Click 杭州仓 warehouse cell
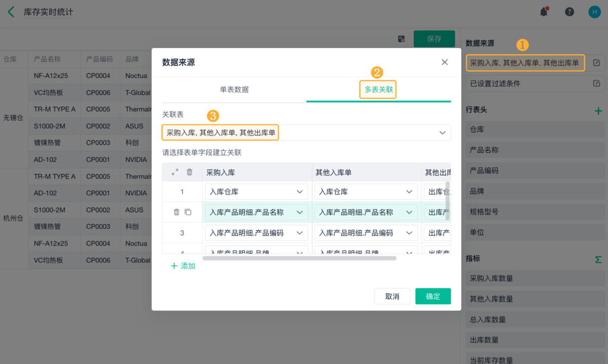Viewport: 608px width, 364px height. [x=13, y=218]
